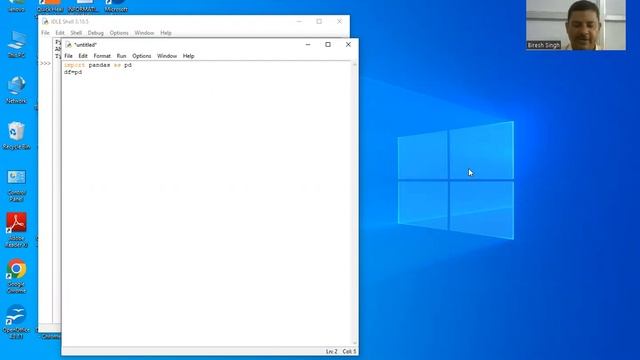Viewport: 640px width, 360px height.
Task: Select the Recycle Bin desktop icon
Action: [16, 136]
